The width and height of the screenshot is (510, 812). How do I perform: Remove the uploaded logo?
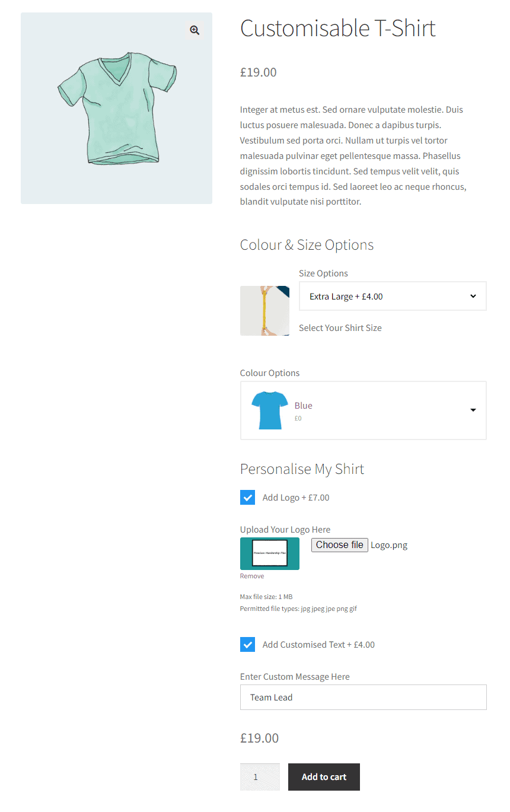(x=252, y=576)
